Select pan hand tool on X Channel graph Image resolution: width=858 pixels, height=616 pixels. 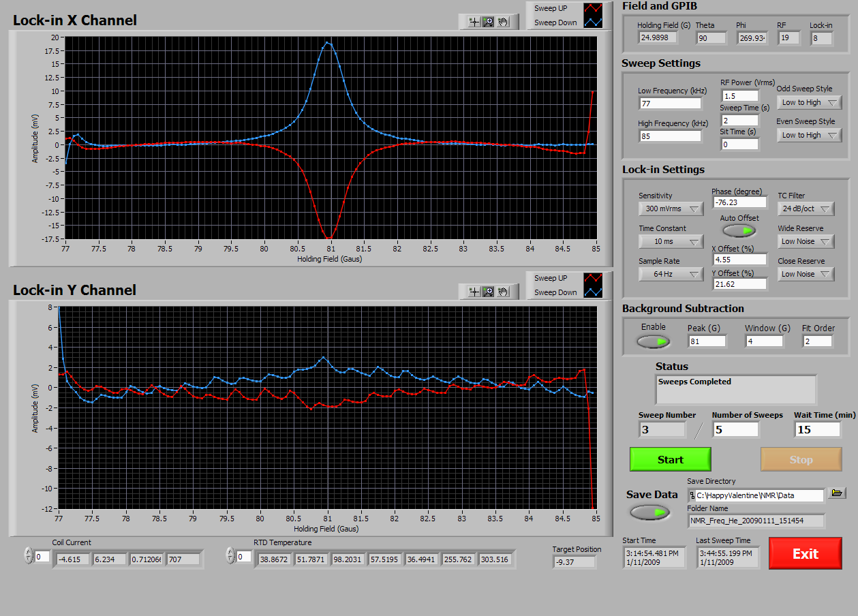[x=503, y=22]
